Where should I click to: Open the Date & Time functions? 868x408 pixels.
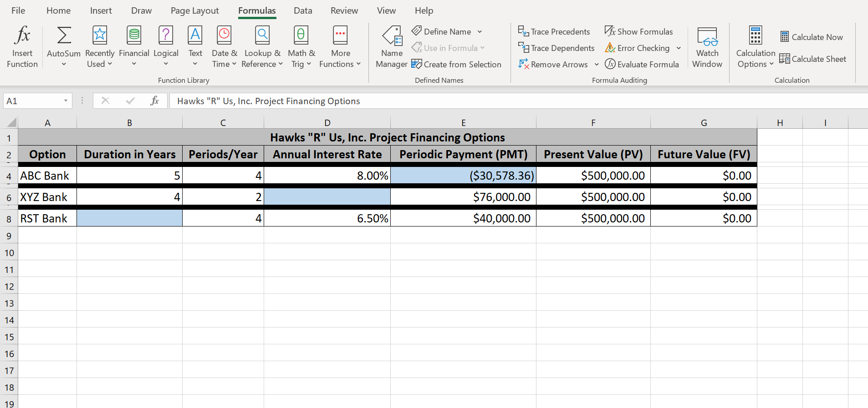(224, 46)
